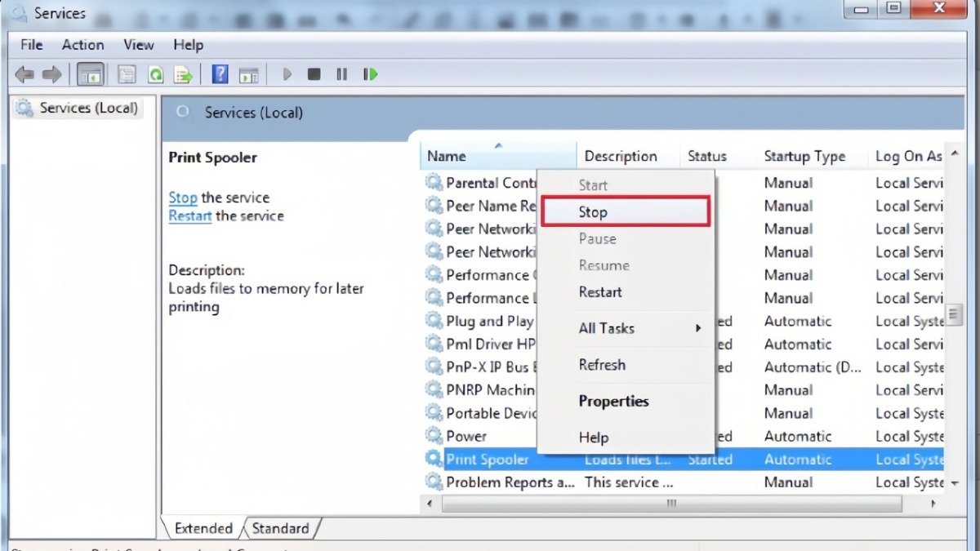Sort list by Name column header
The image size is (980, 551).
447,156
